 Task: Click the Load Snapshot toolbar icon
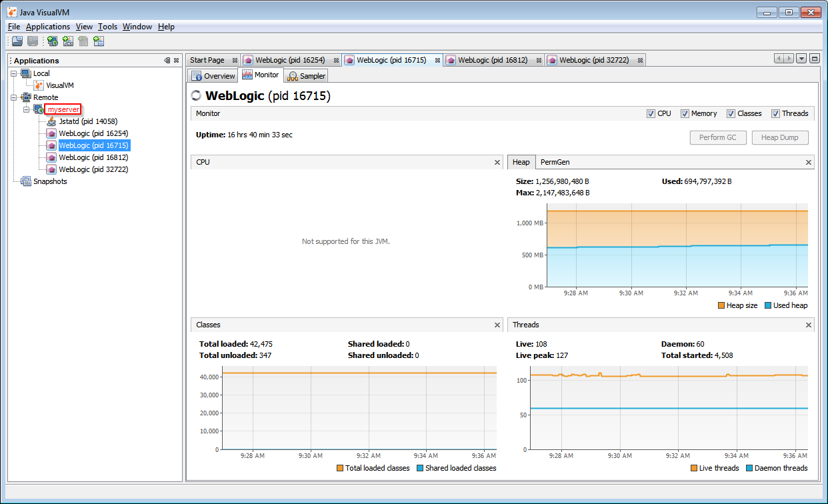point(18,41)
